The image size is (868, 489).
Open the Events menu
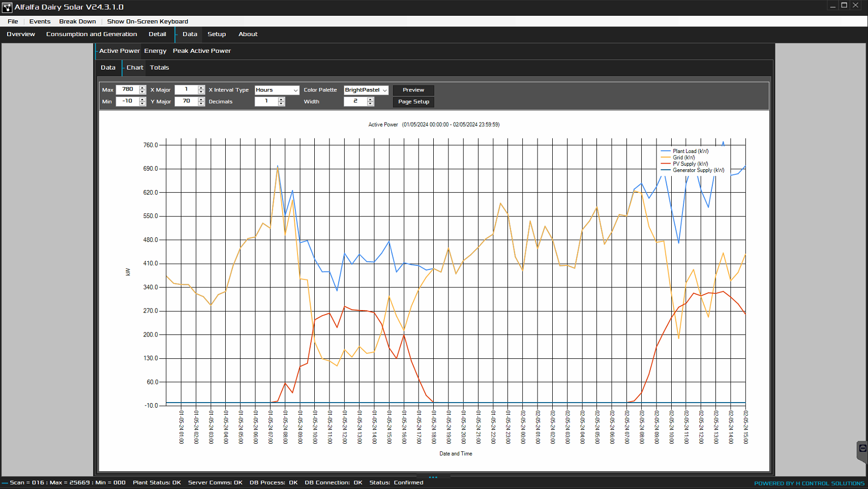(x=40, y=21)
